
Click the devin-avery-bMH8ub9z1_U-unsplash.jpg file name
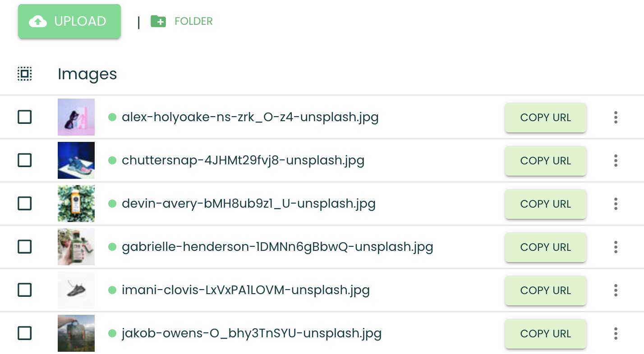click(x=248, y=204)
